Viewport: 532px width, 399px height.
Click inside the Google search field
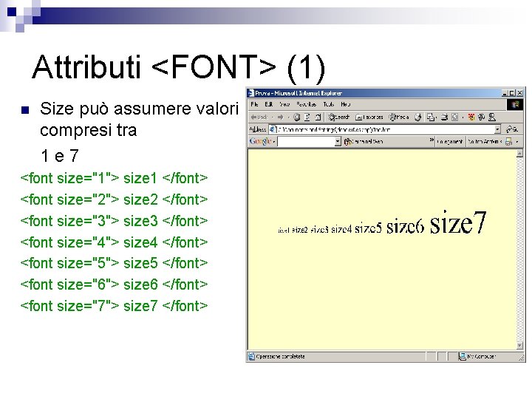[x=306, y=141]
